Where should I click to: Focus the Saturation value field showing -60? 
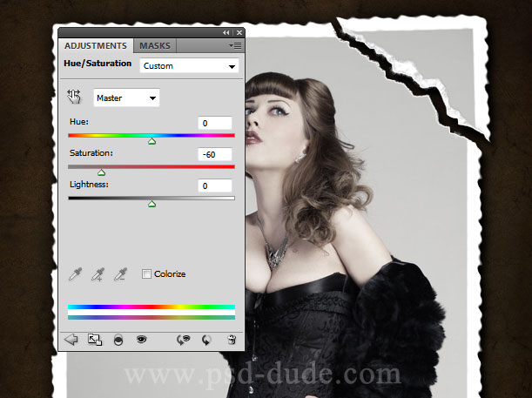[x=215, y=154]
